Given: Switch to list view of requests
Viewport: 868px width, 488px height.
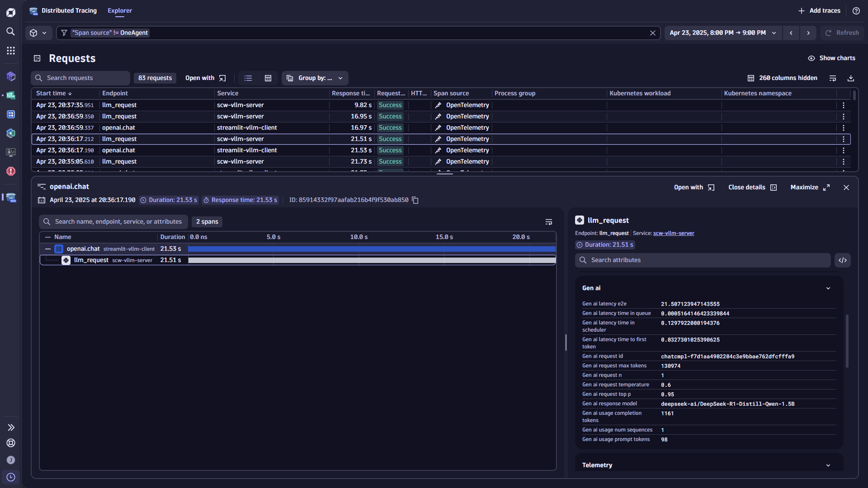Looking at the screenshot, I should point(248,78).
